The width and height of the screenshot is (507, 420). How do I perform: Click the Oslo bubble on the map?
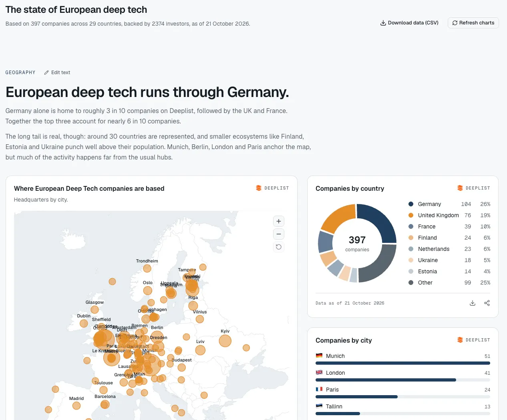pyautogui.click(x=148, y=291)
